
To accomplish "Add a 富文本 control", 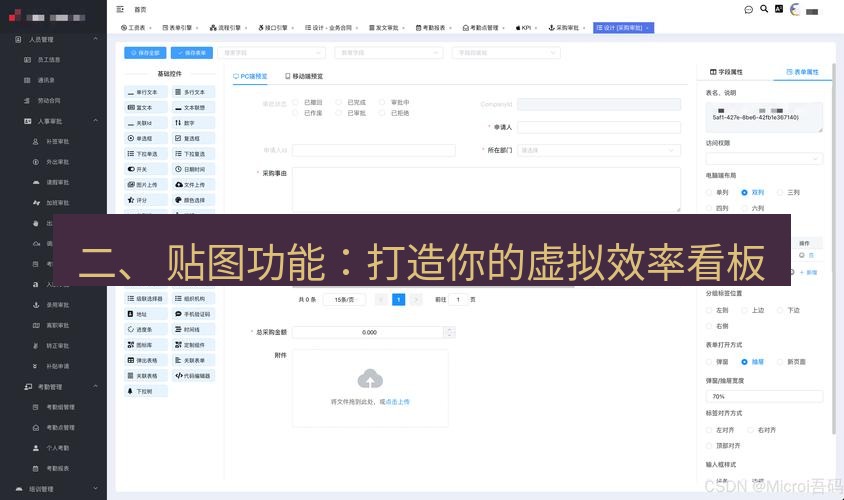I will pyautogui.click(x=146, y=108).
